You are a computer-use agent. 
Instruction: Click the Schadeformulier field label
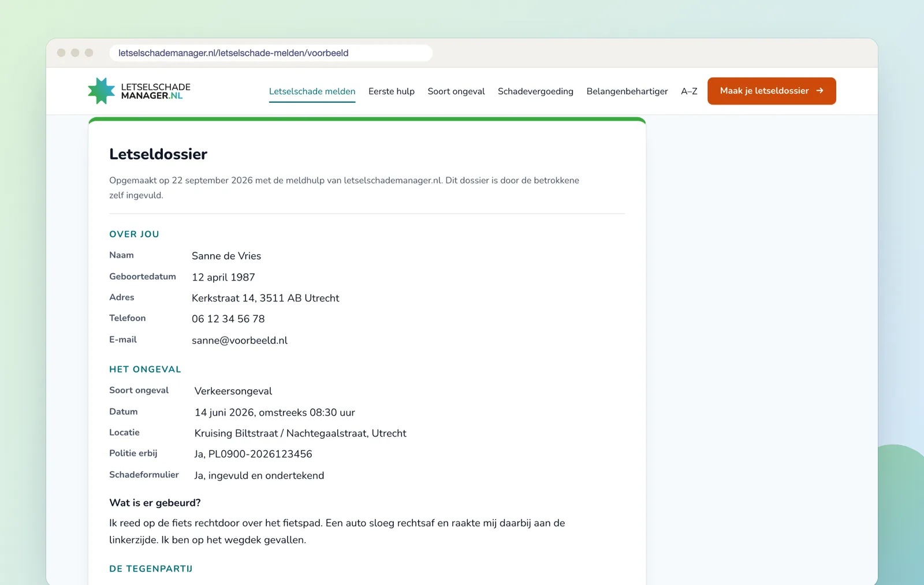[144, 475]
